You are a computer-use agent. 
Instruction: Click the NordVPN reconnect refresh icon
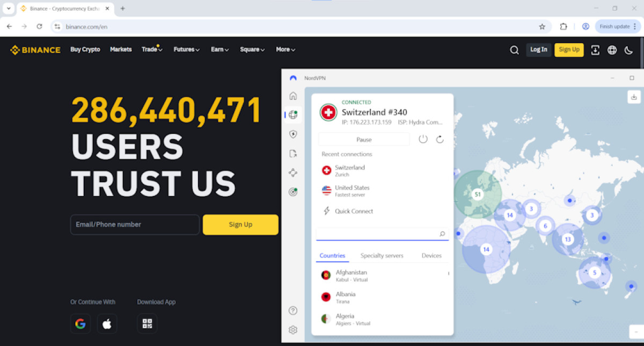[x=440, y=139]
